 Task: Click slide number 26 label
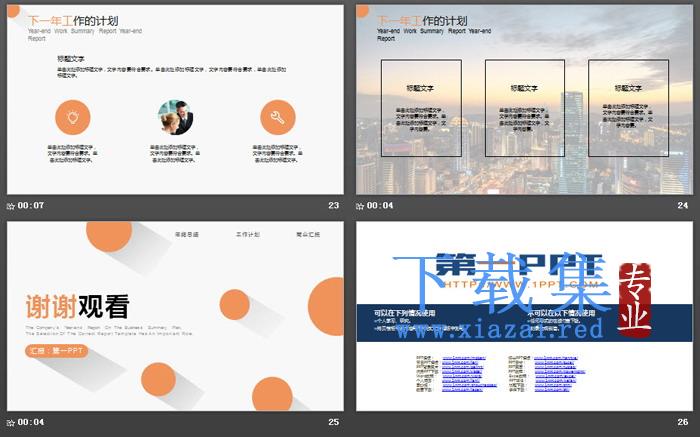(x=683, y=422)
